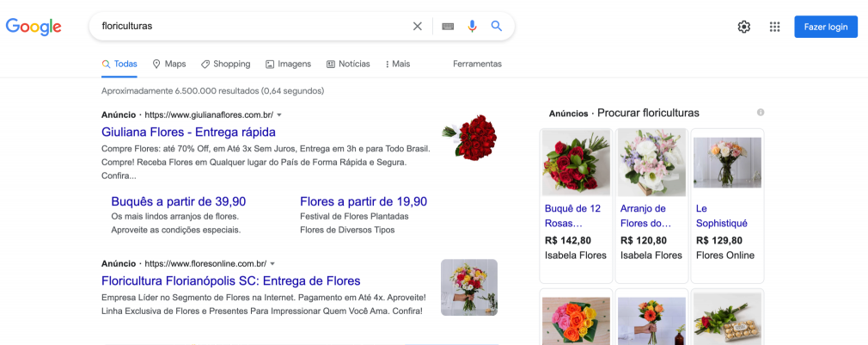Viewport: 868px width, 345px height.
Task: Open Buquês a partir de 39,90 link
Action: tap(178, 201)
